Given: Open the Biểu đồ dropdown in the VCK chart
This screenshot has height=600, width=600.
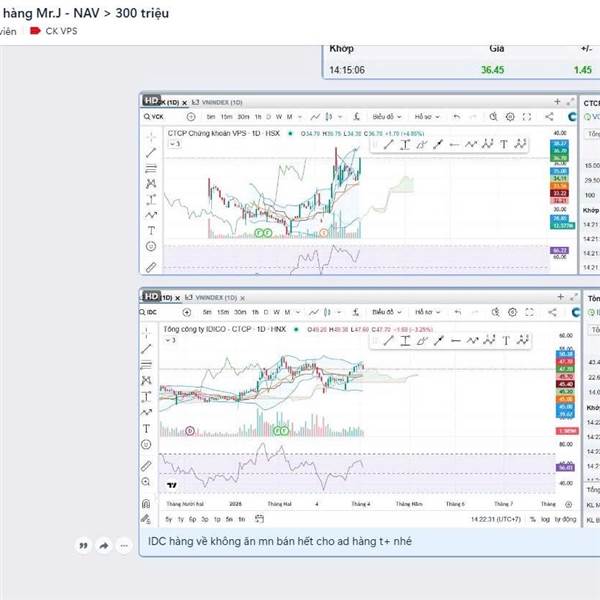Looking at the screenshot, I should 386,117.
